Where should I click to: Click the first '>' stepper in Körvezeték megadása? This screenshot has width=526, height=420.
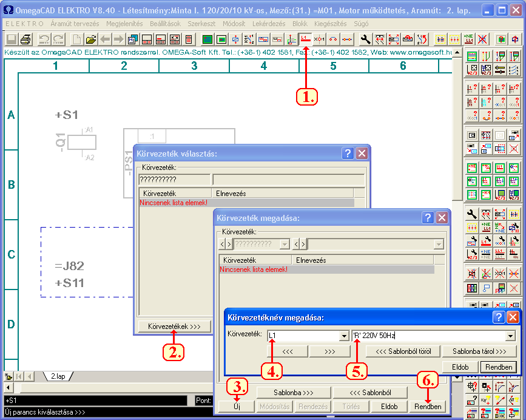(229, 244)
